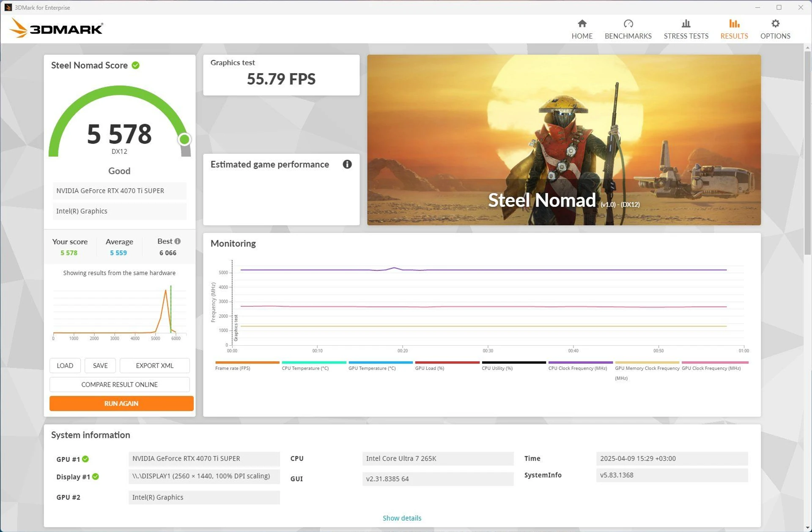
Task: Switch to the Results tab
Action: tap(734, 29)
